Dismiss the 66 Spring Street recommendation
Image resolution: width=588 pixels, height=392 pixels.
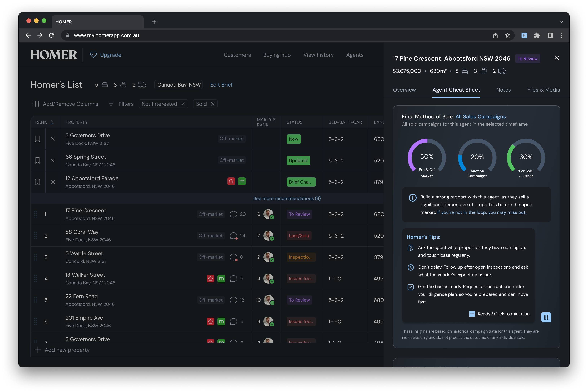coord(53,161)
